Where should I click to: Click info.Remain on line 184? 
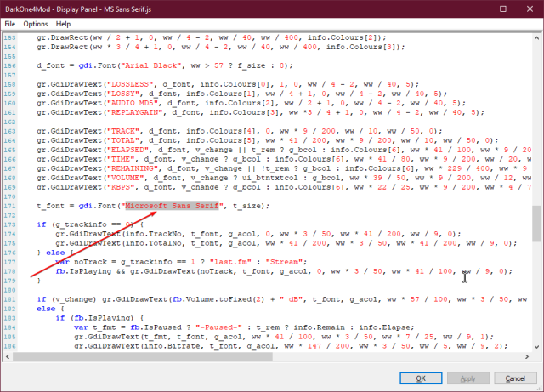[320, 327]
